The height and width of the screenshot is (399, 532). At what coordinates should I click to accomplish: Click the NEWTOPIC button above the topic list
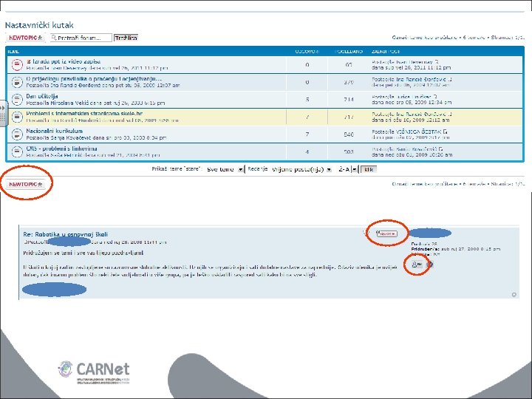25,38
